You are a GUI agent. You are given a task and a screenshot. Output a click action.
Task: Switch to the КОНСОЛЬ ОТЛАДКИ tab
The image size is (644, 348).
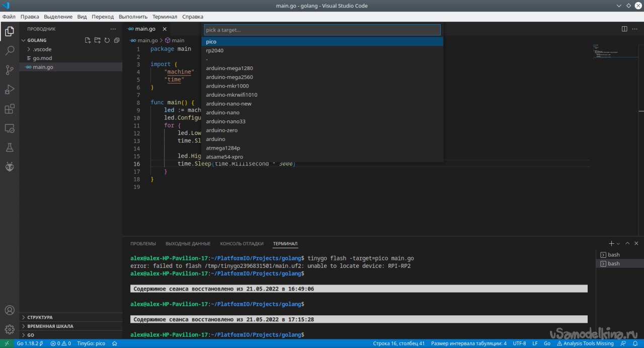[x=242, y=244]
